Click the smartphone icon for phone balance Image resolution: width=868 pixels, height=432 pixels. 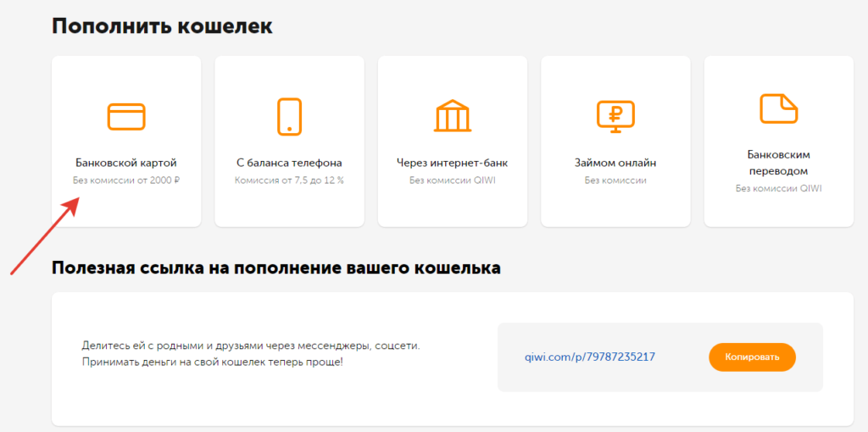click(x=289, y=117)
